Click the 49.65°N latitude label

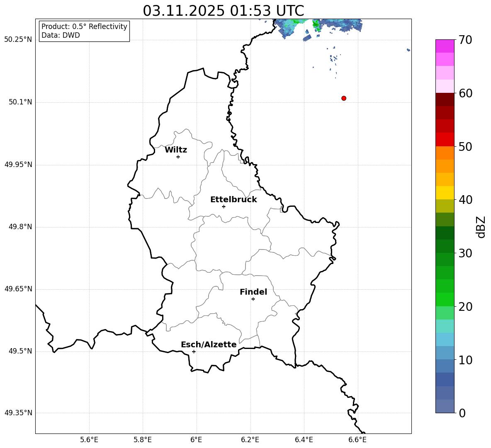[18, 289]
